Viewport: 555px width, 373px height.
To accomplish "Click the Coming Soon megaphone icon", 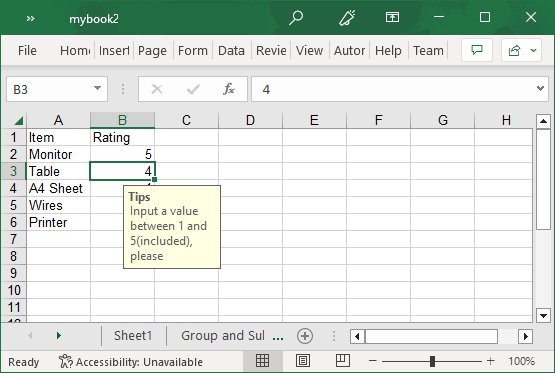I will (347, 18).
